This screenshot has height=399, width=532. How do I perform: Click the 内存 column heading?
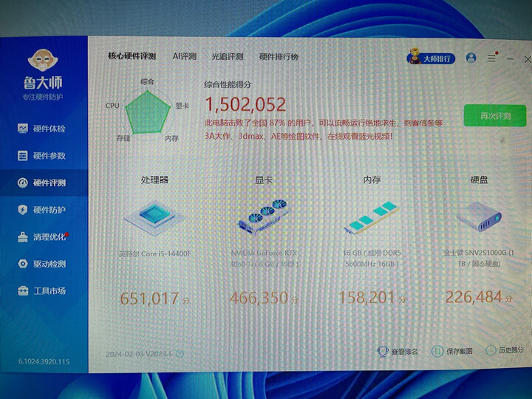372,180
